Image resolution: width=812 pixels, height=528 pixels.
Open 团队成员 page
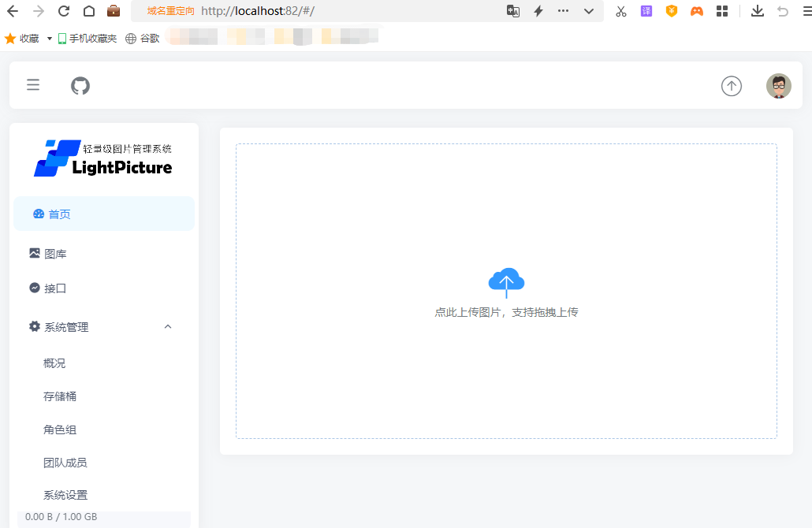click(x=65, y=463)
